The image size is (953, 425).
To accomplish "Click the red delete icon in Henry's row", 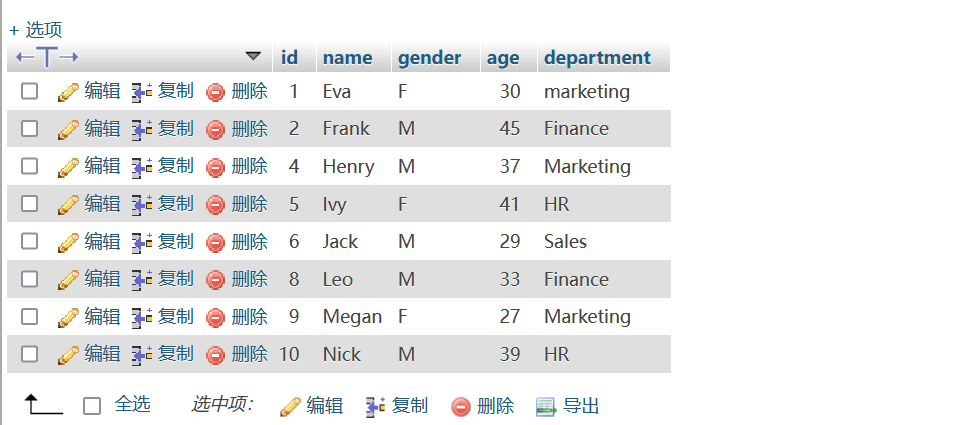I will (x=215, y=167).
